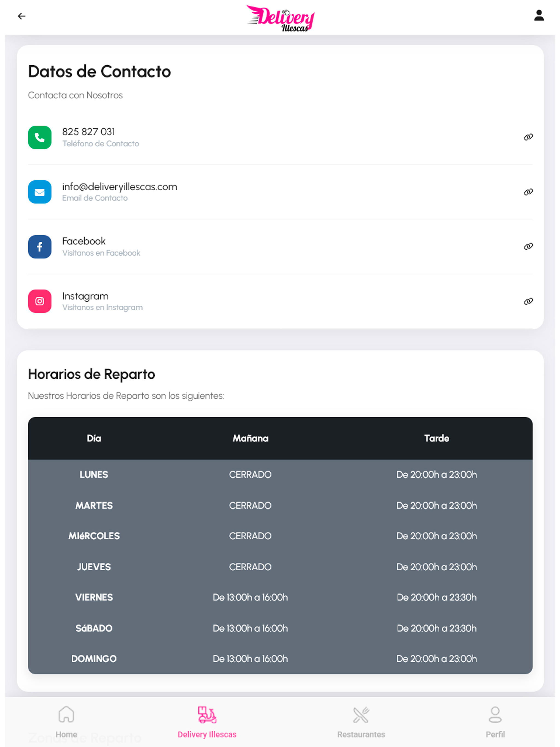560x747 pixels.
Task: Click MARTES evening hours cell
Action: click(x=436, y=506)
